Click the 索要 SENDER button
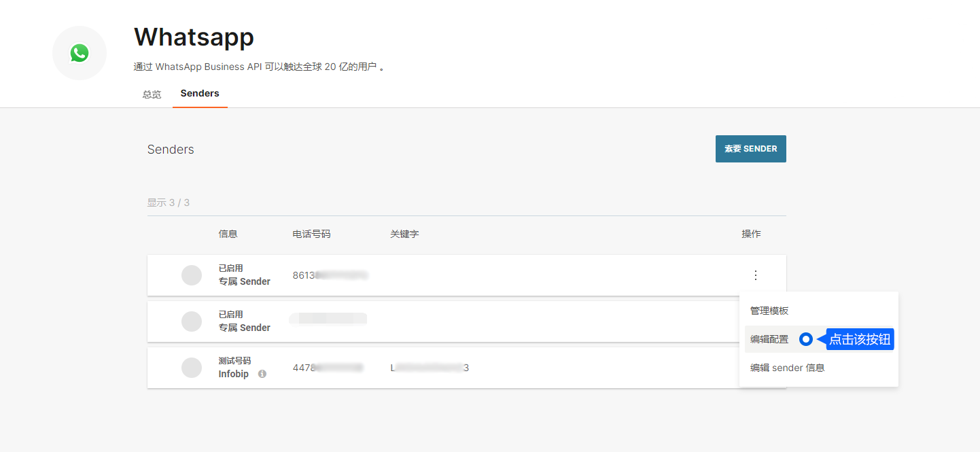 pos(750,149)
